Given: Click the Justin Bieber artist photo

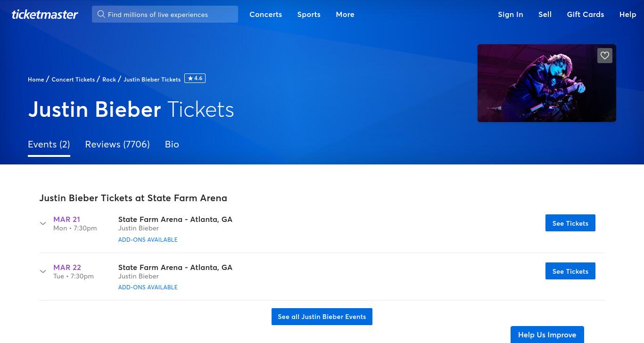Looking at the screenshot, I should pyautogui.click(x=547, y=83).
